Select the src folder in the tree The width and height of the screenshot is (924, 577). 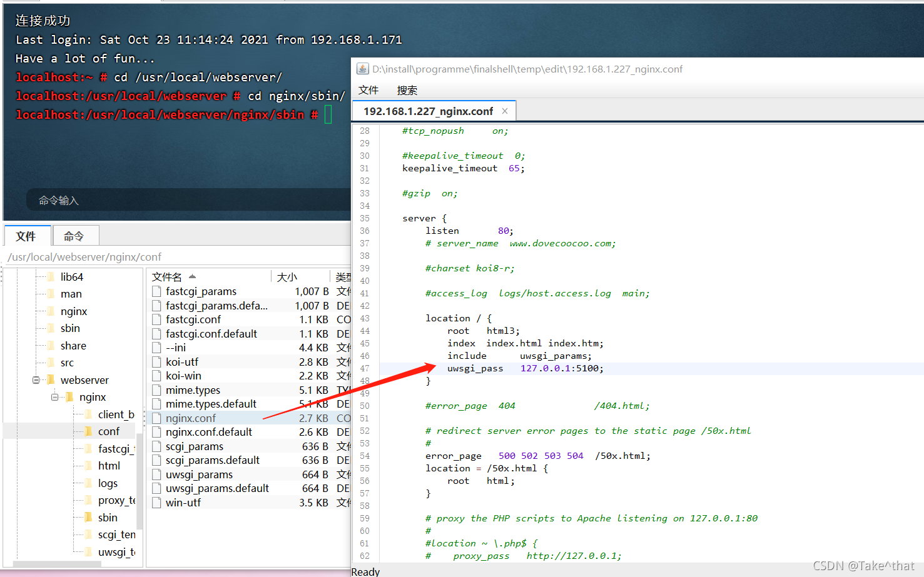(x=67, y=363)
